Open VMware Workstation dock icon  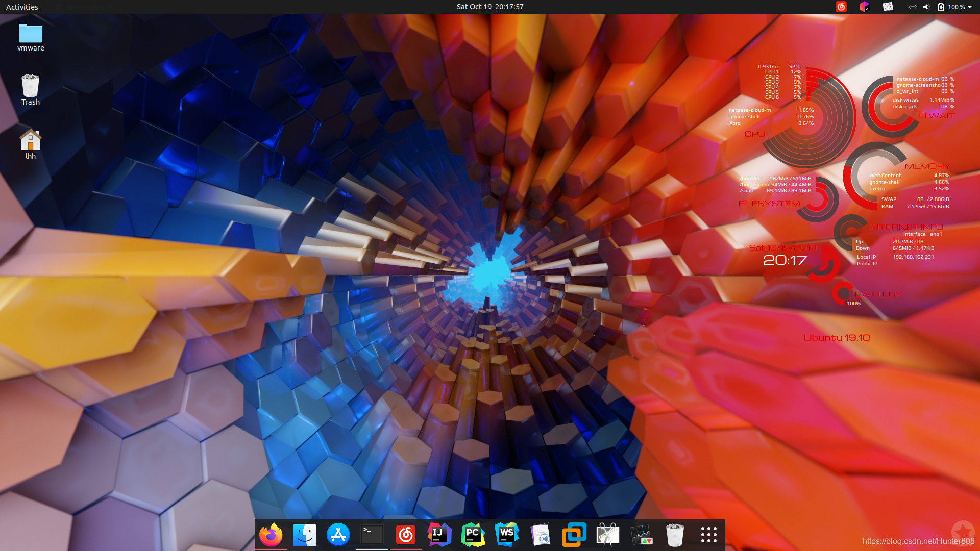tap(574, 535)
